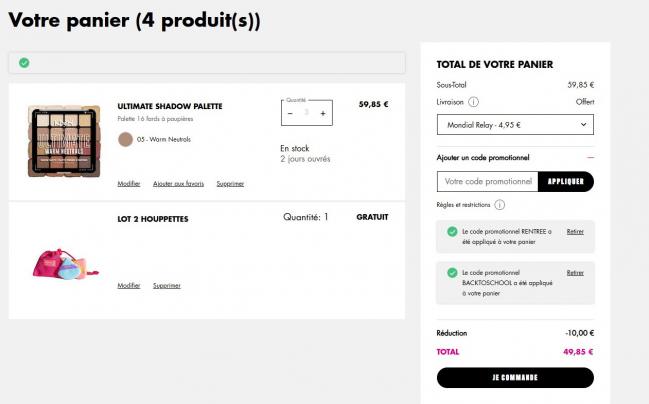Click the Règles et restrictions info icon

pyautogui.click(x=500, y=205)
